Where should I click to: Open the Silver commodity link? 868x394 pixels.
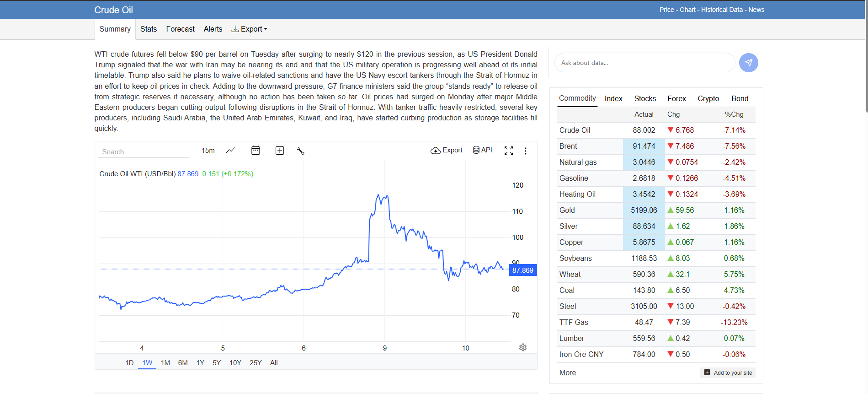(569, 226)
